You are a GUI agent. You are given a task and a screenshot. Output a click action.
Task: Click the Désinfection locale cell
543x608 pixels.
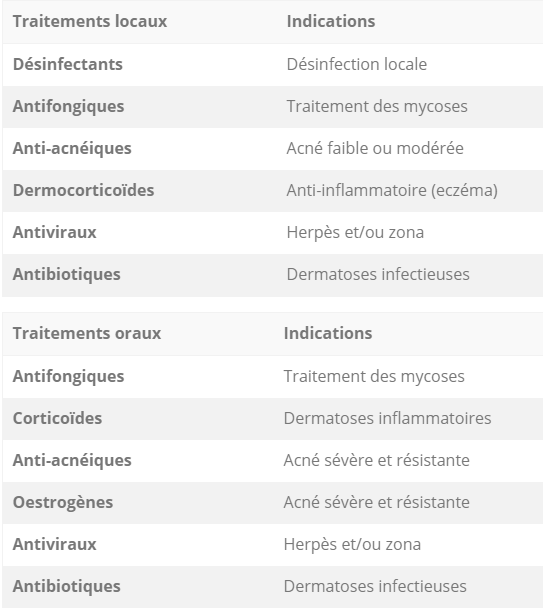click(x=357, y=64)
